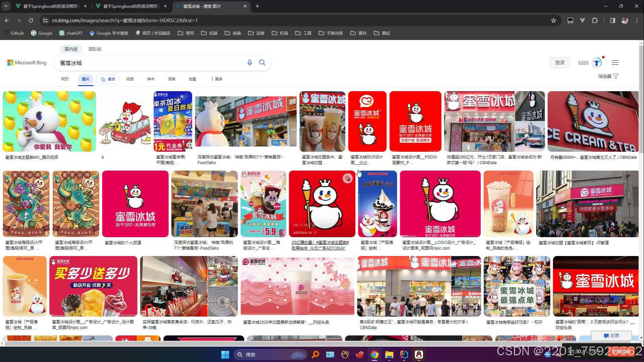Select the 学术 search tab
This screenshot has height=362, width=644.
pyautogui.click(x=151, y=79)
